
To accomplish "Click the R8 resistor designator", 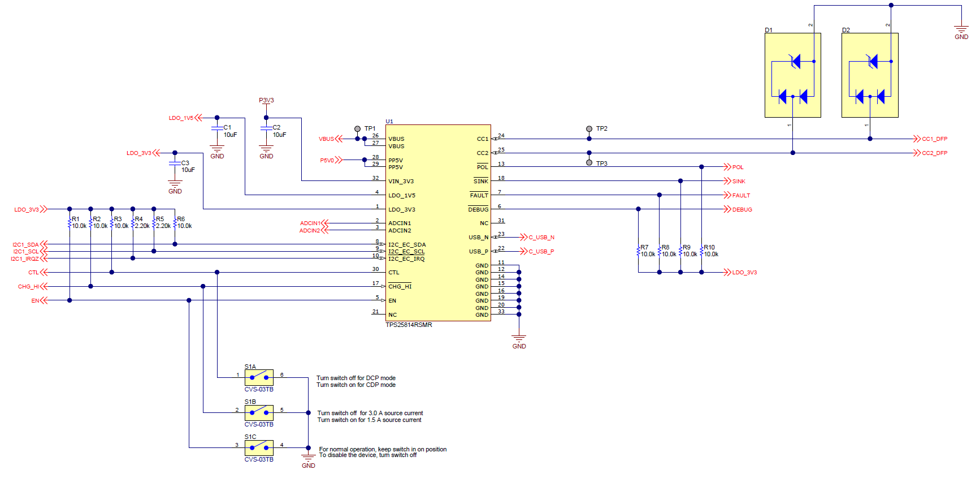I will (x=666, y=248).
